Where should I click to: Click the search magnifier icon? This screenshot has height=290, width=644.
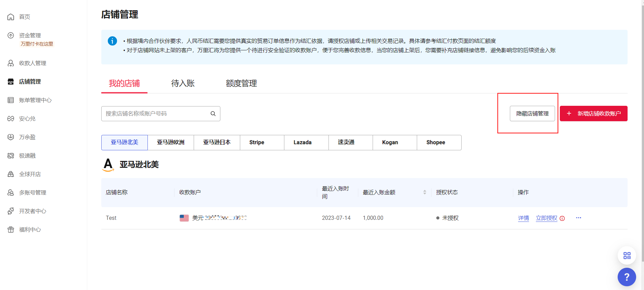(x=213, y=114)
